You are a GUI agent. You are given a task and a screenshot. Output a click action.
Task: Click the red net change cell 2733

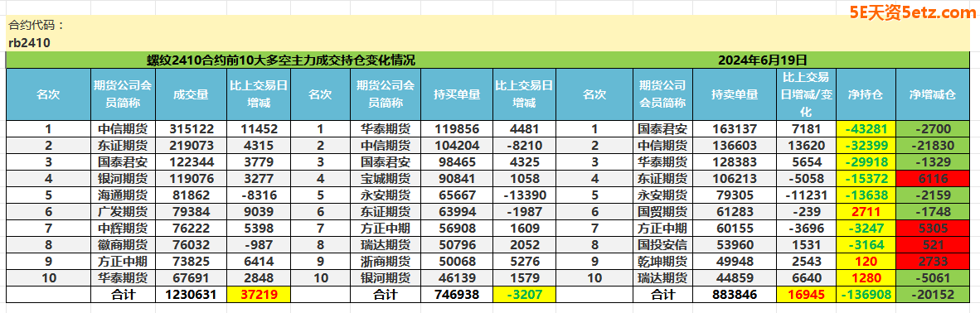(933, 261)
